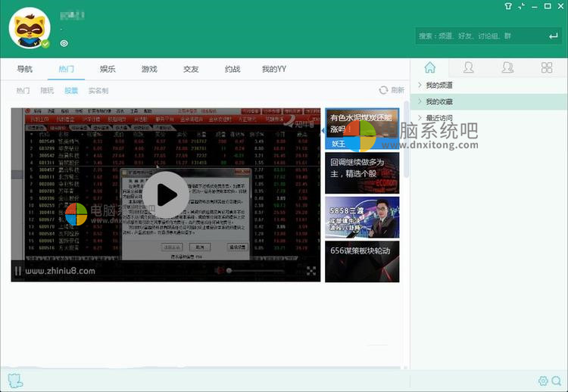Select the 游戏 tab

click(x=149, y=69)
